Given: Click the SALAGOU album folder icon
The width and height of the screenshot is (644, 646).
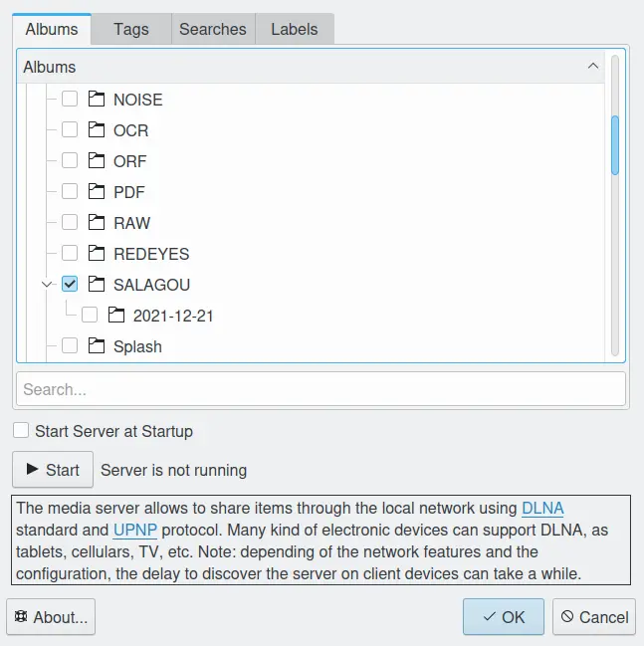Looking at the screenshot, I should pos(97,285).
